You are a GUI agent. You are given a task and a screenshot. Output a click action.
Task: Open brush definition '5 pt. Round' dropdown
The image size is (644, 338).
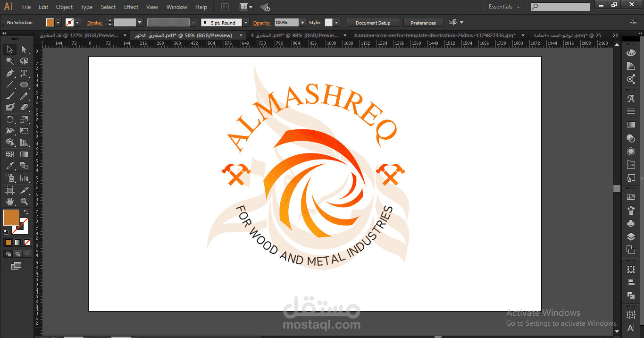pos(246,23)
